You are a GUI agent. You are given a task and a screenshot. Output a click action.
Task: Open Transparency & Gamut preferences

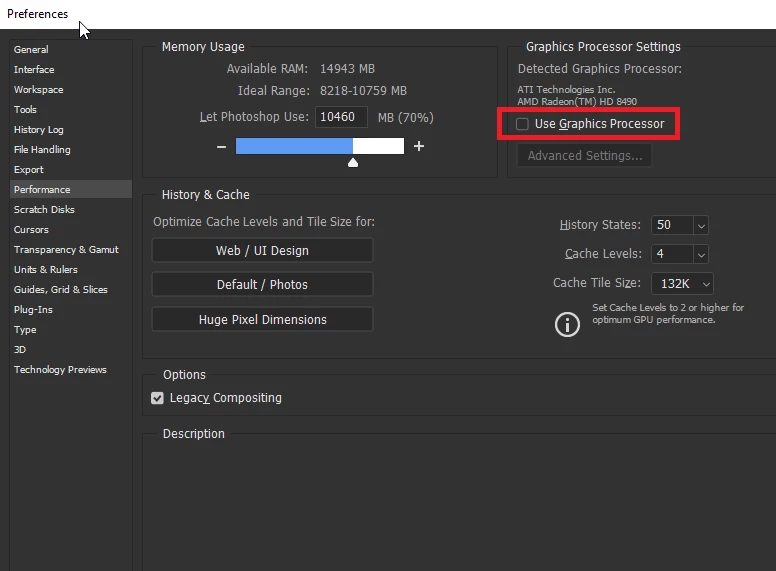tap(66, 249)
